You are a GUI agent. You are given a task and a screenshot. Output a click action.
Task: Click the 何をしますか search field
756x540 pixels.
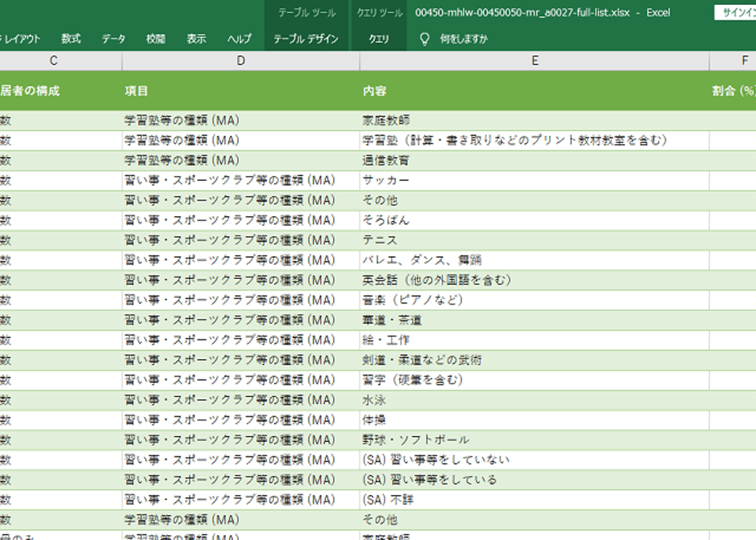(x=463, y=39)
